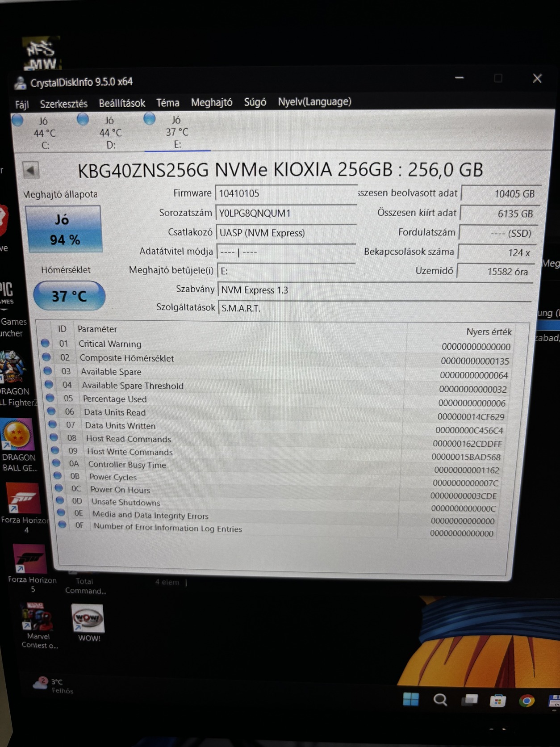Select the Percentage Used parameter text

[115, 399]
